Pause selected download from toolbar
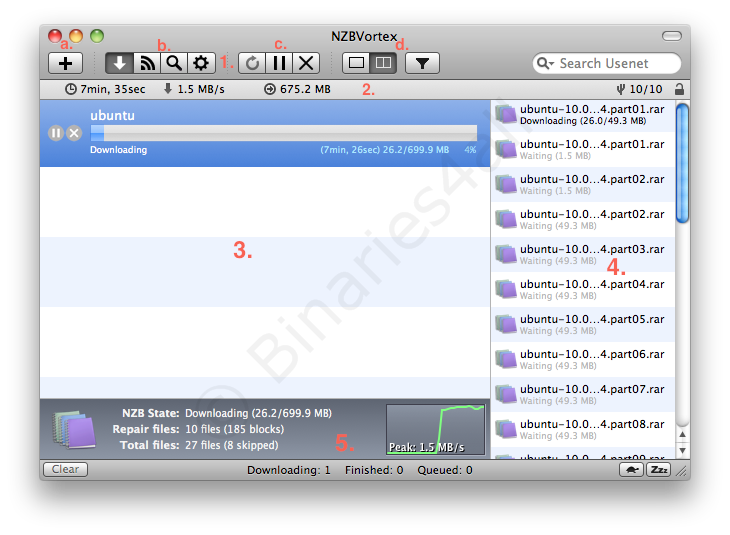This screenshot has height=535, width=730. pos(279,63)
